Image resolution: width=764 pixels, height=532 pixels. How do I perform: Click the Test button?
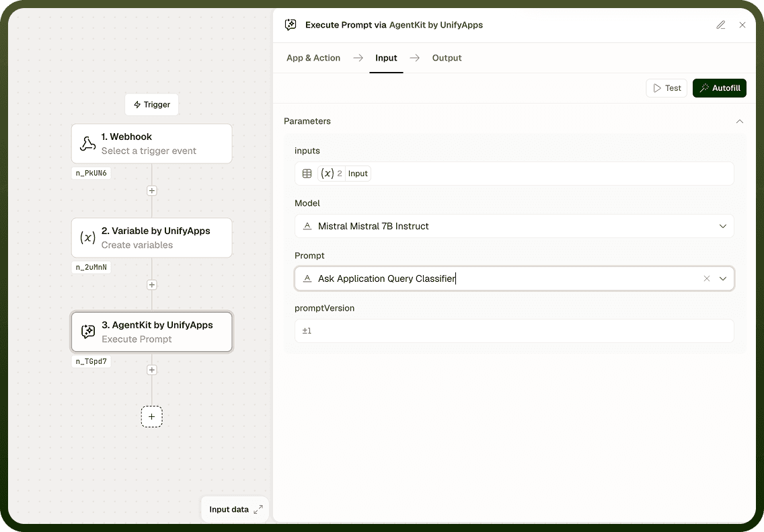click(x=666, y=88)
